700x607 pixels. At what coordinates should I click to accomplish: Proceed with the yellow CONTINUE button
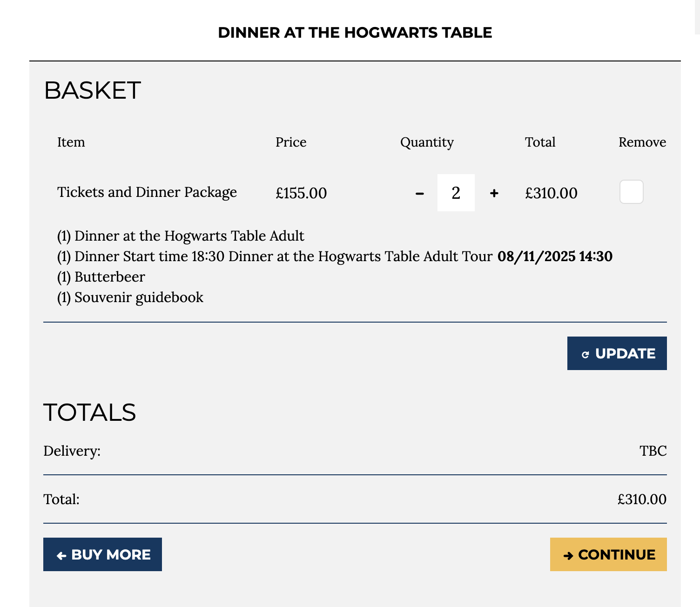click(x=608, y=554)
